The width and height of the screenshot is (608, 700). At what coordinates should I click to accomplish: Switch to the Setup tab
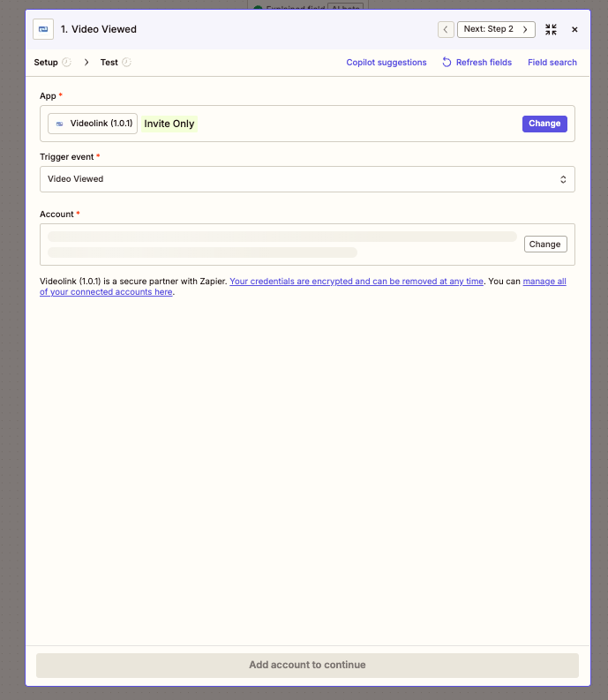pyautogui.click(x=46, y=63)
